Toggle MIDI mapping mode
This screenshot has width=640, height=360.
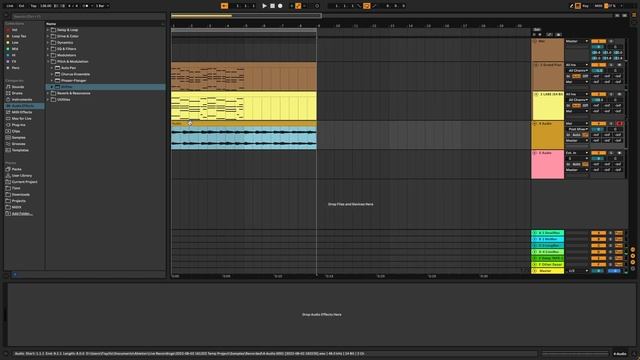pyautogui.click(x=598, y=6)
